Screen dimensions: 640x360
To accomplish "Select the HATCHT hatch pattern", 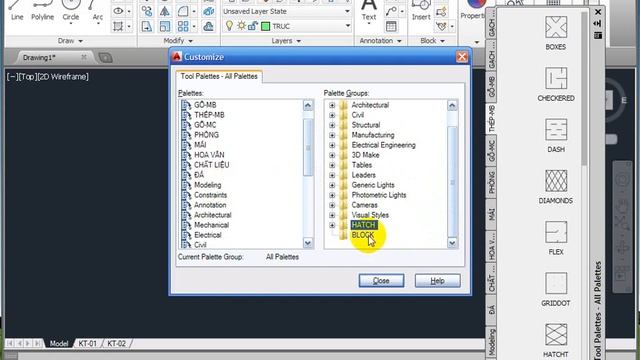I will pos(556,341).
